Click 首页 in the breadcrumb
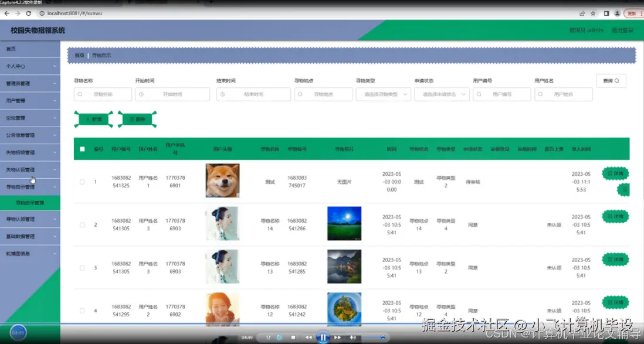Viewport: 644px width, 344px height. click(x=79, y=56)
